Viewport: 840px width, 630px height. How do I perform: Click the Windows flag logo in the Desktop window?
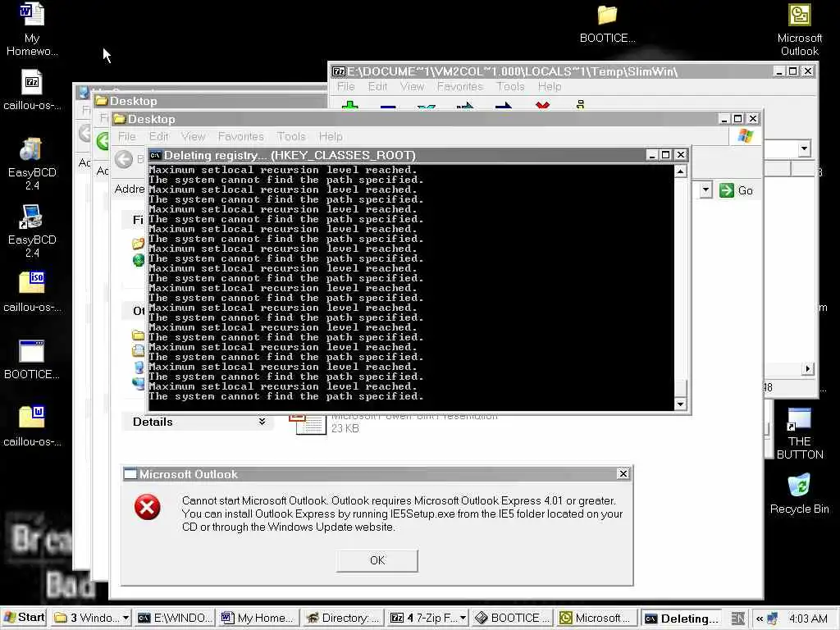point(745,136)
